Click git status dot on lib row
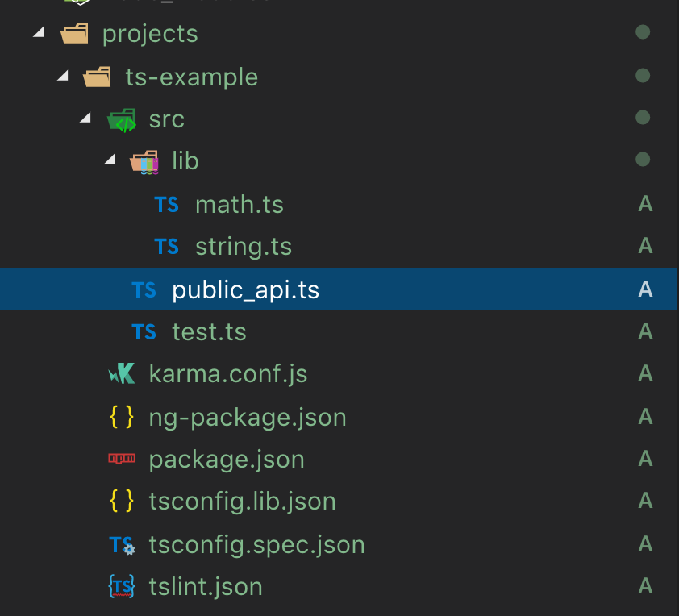This screenshot has height=616, width=679. [x=643, y=160]
